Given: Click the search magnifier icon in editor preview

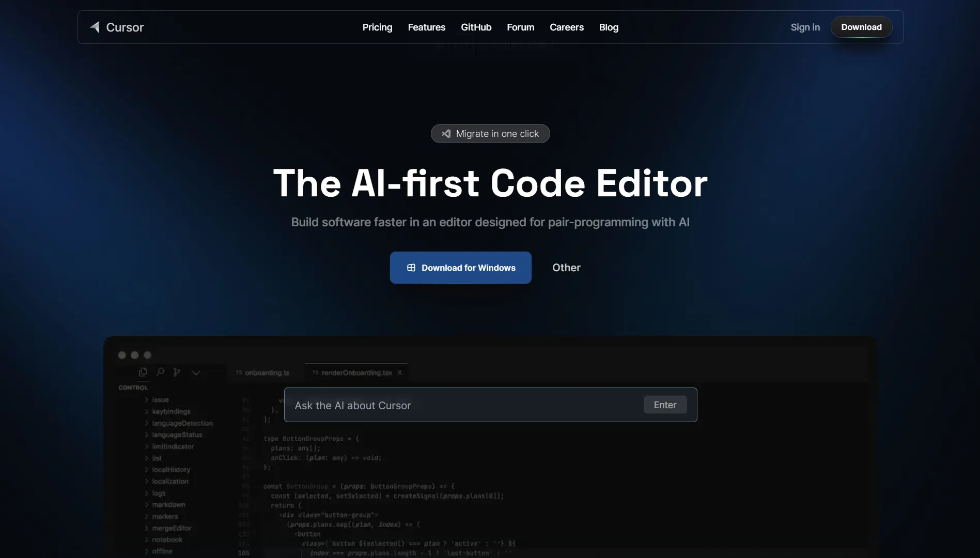Looking at the screenshot, I should click(x=161, y=372).
